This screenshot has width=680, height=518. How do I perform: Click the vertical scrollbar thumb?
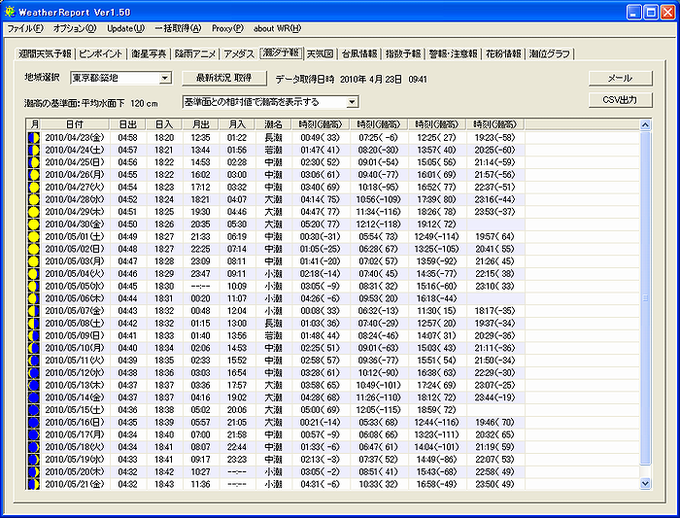click(x=645, y=298)
